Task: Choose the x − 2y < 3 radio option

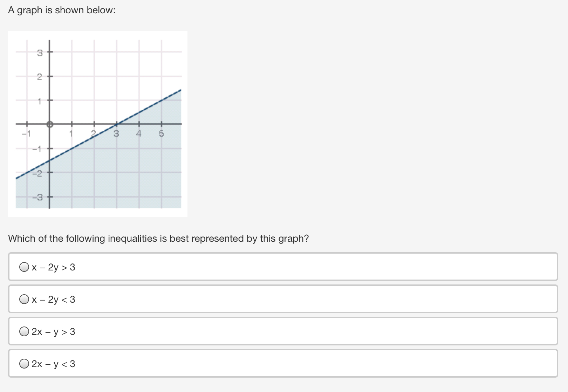Action: (x=24, y=300)
